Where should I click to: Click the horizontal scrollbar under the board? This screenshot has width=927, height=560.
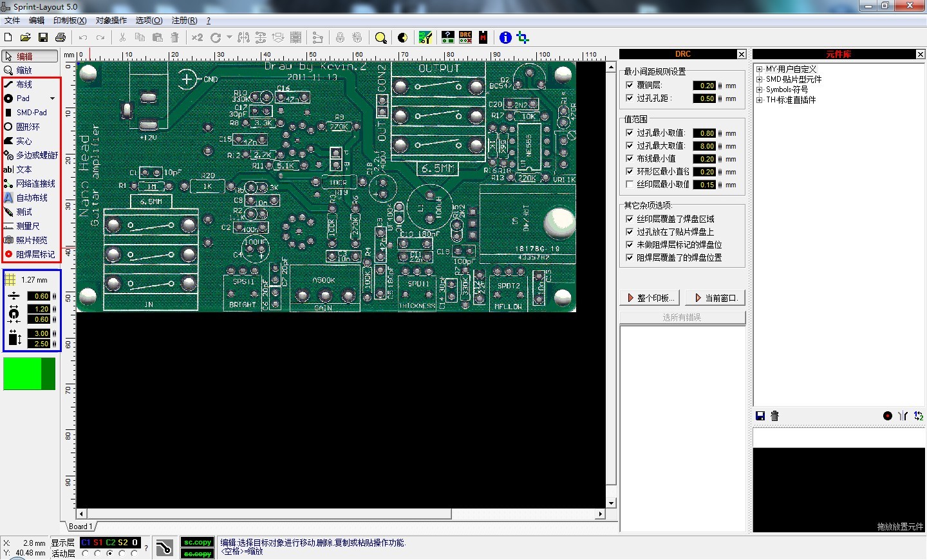pyautogui.click(x=341, y=514)
